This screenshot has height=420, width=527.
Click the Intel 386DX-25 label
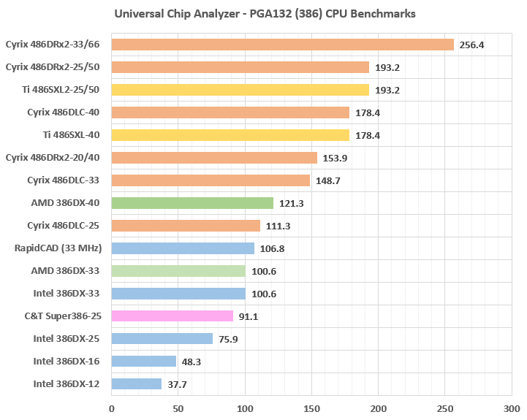pyautogui.click(x=67, y=338)
